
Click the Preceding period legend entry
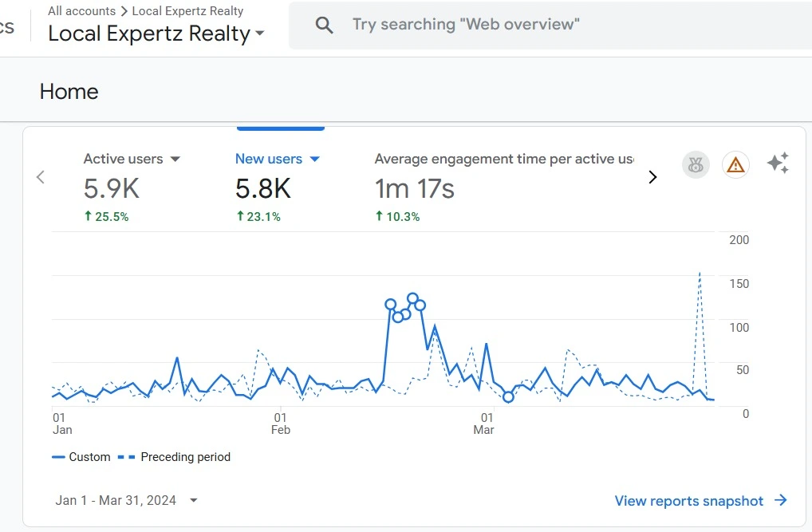[x=175, y=457]
